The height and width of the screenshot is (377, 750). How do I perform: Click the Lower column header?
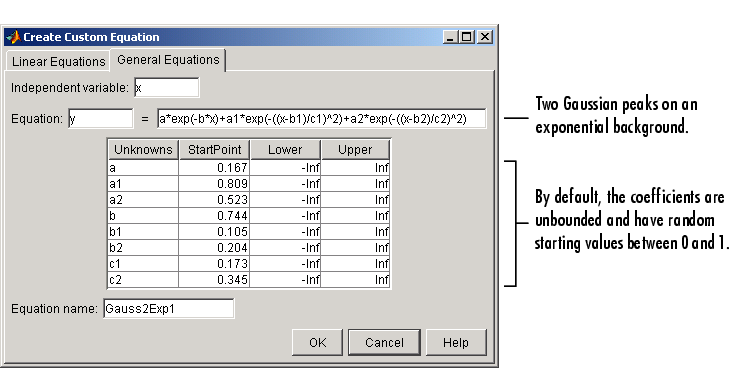285,150
